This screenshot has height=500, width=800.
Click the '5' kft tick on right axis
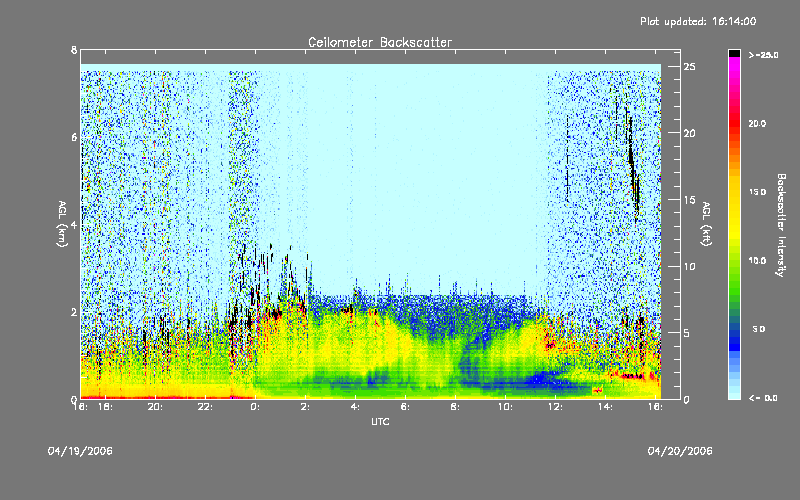687,333
